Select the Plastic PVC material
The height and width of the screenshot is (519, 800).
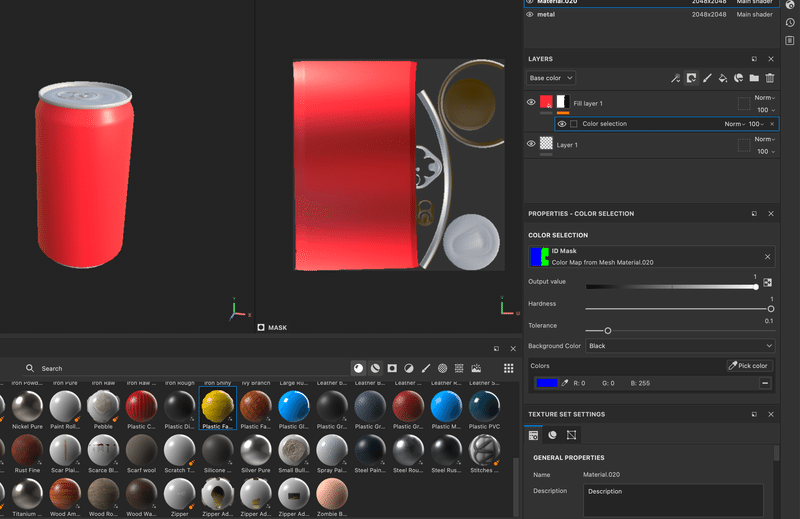pos(484,409)
